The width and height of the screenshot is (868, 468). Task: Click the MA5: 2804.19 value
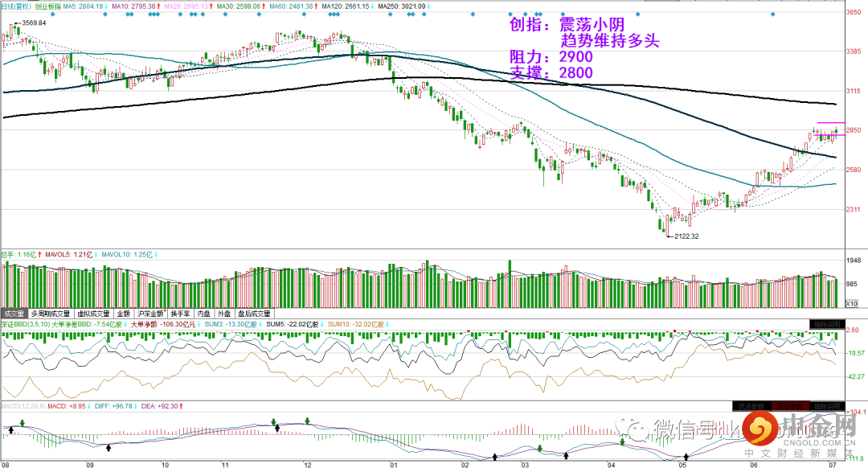tap(83, 6)
